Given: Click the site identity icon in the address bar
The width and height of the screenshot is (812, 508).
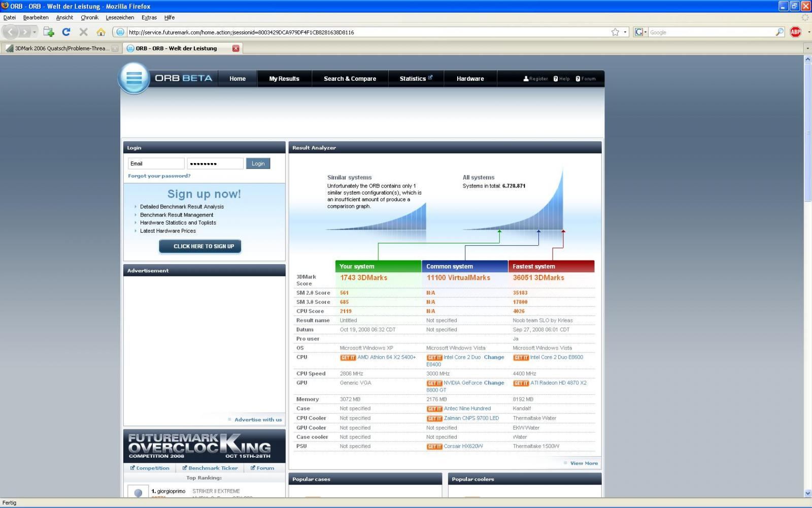Looking at the screenshot, I should [x=120, y=32].
